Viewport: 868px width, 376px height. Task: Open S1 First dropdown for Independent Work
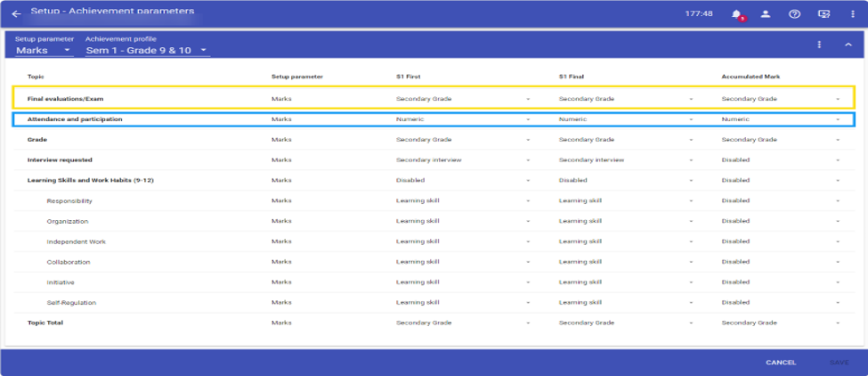tap(463, 242)
